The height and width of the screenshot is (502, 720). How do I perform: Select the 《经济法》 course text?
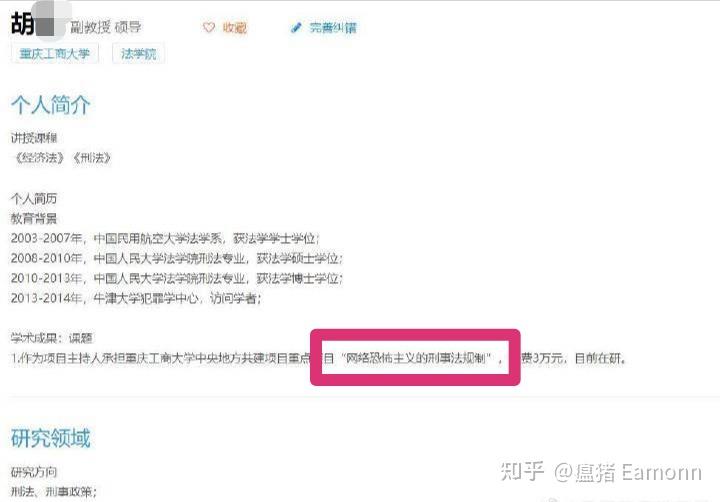[x=39, y=158]
